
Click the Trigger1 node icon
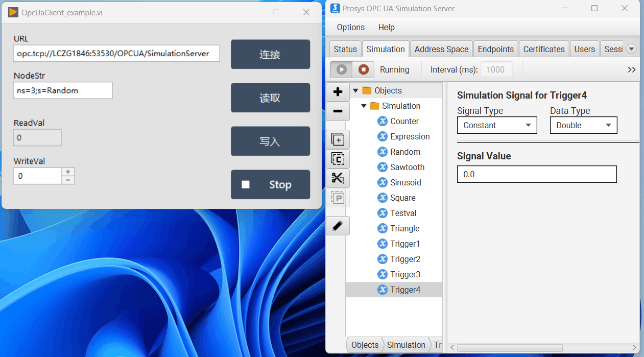pos(382,244)
